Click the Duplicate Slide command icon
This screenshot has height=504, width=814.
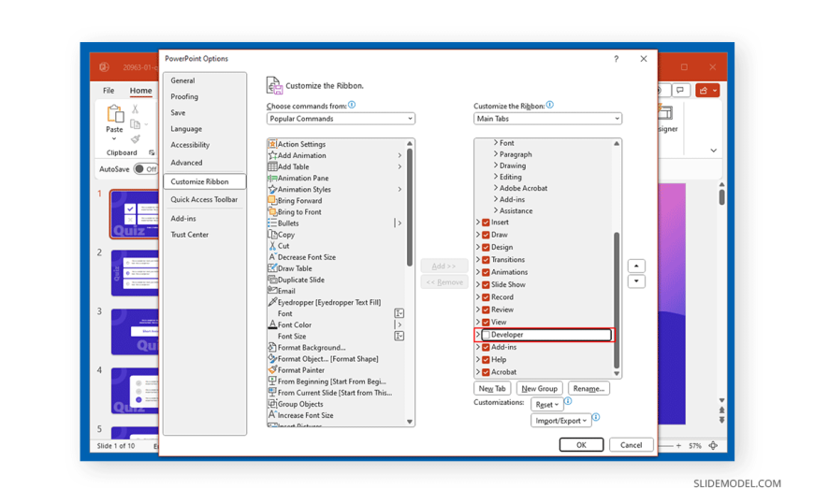click(x=272, y=280)
